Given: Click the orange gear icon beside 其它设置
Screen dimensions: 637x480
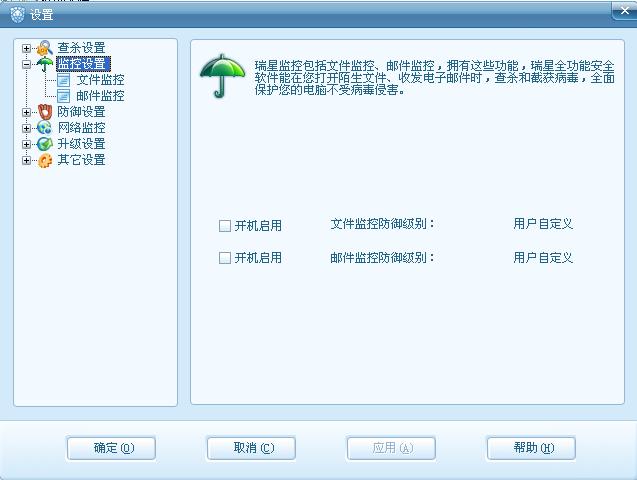Looking at the screenshot, I should 45,160.
